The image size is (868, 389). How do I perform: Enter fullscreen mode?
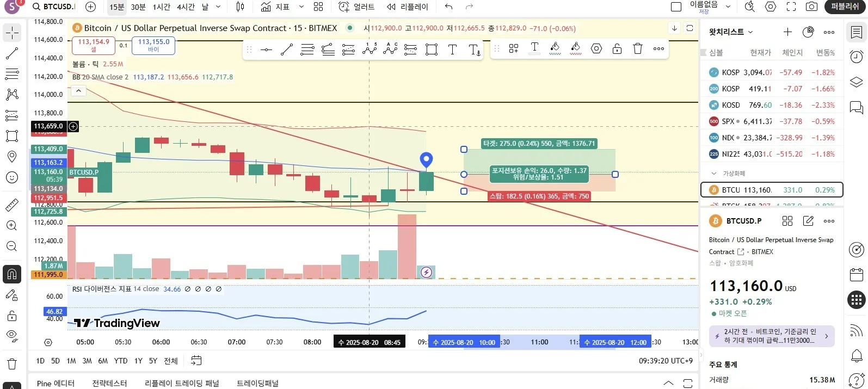[791, 7]
